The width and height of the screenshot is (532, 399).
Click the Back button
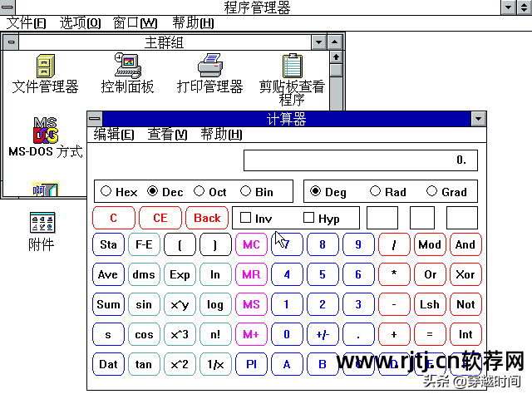point(207,218)
